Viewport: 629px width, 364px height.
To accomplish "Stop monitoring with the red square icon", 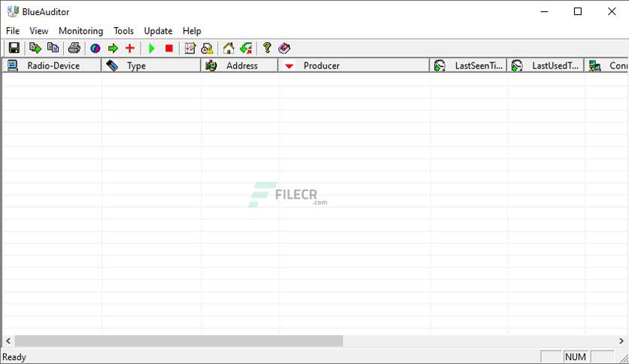I will point(169,48).
